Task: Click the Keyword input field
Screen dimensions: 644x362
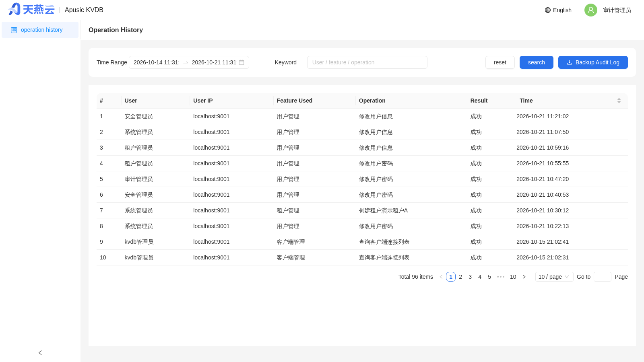Action: pos(367,62)
